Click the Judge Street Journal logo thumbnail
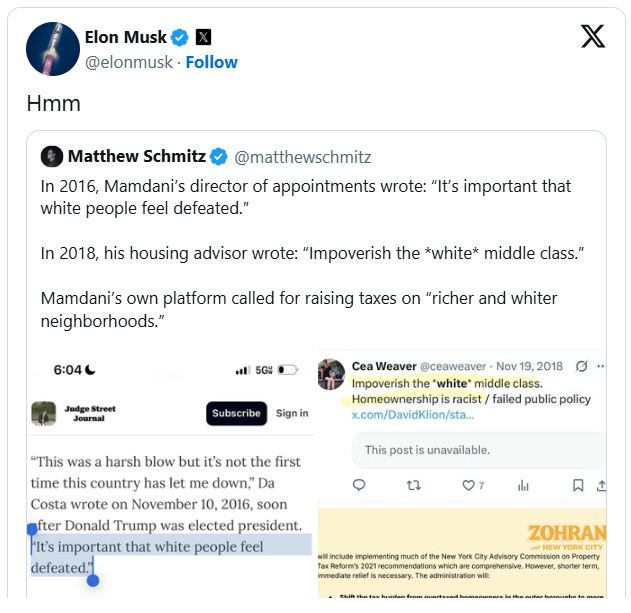The image size is (631, 613). 43,413
